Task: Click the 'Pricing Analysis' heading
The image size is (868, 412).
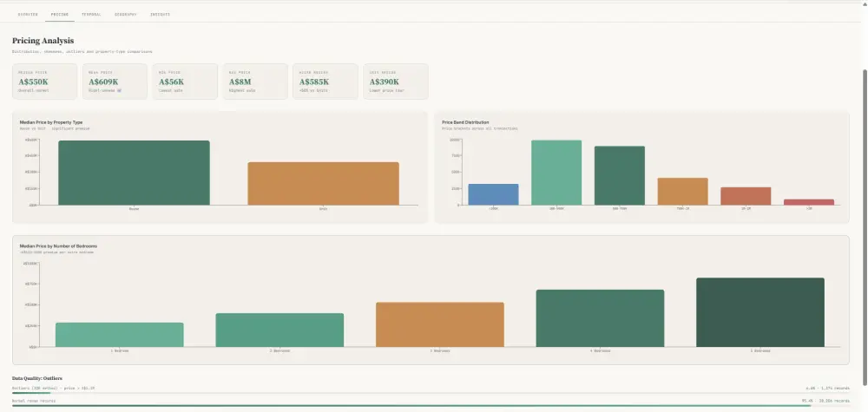Action: click(43, 41)
